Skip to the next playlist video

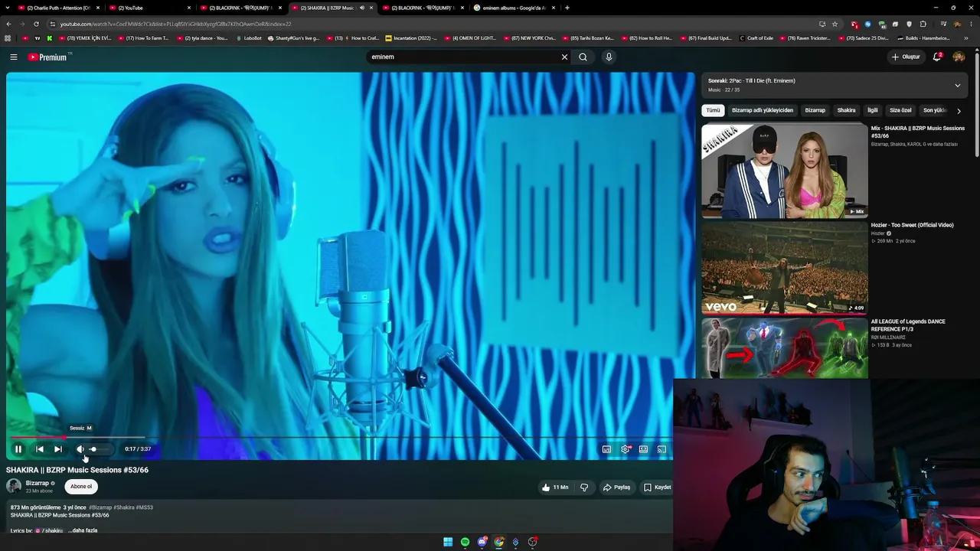pyautogui.click(x=58, y=449)
